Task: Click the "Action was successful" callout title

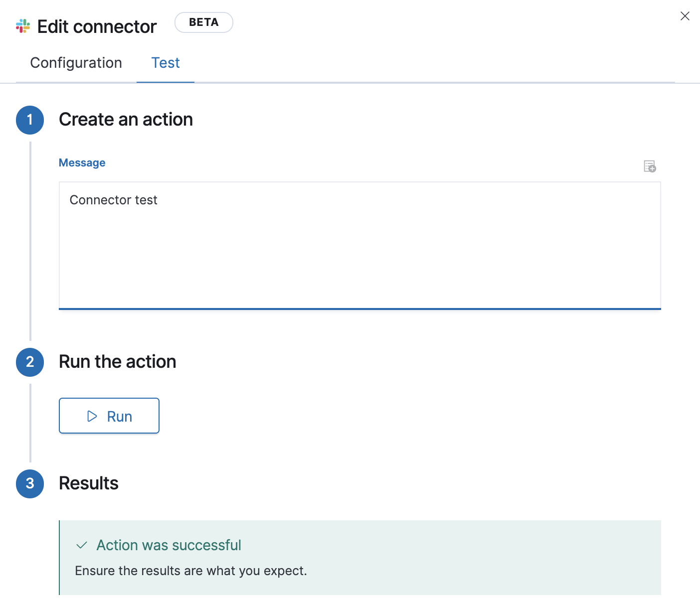Action: click(169, 545)
